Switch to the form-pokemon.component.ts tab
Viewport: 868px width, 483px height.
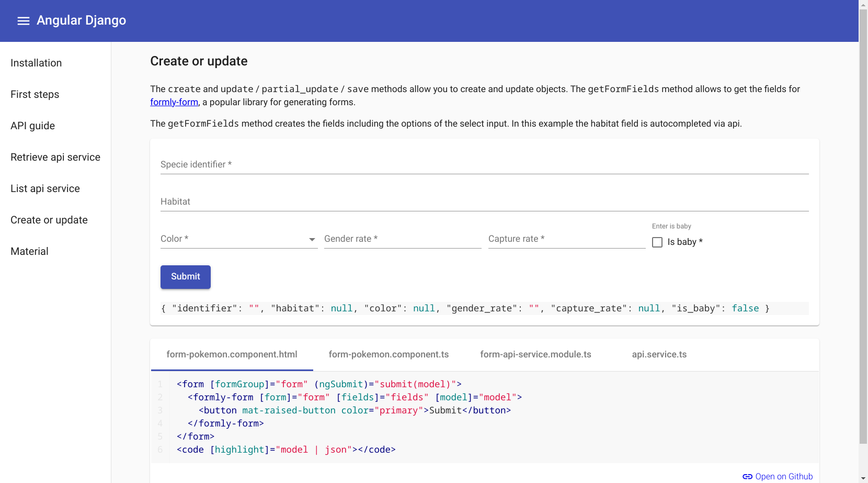pyautogui.click(x=388, y=354)
